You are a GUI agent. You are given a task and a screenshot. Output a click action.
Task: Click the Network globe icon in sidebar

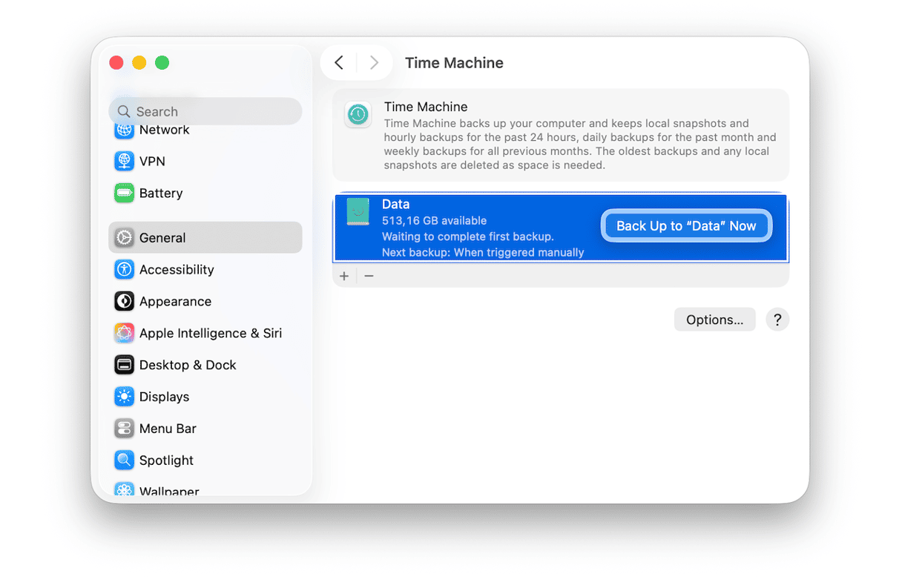click(124, 131)
